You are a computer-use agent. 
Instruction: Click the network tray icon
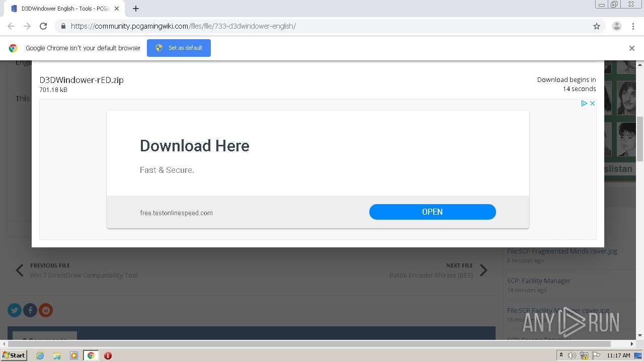tap(584, 355)
